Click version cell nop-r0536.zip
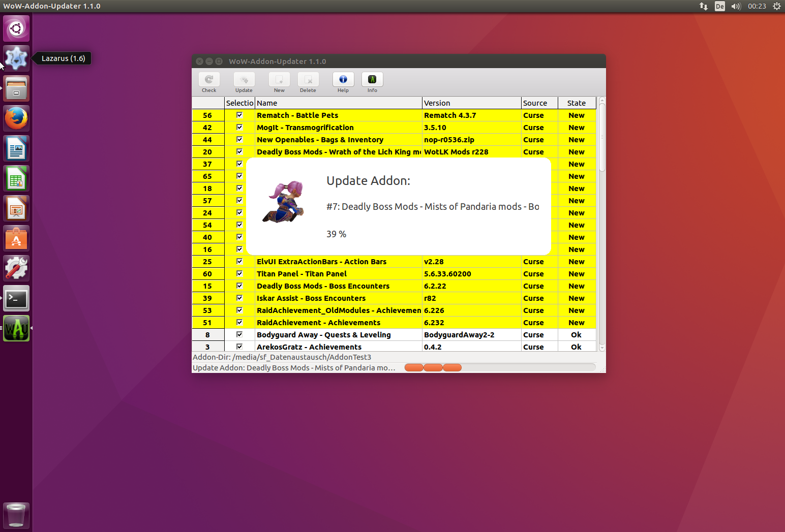The width and height of the screenshot is (785, 532). [x=471, y=139]
